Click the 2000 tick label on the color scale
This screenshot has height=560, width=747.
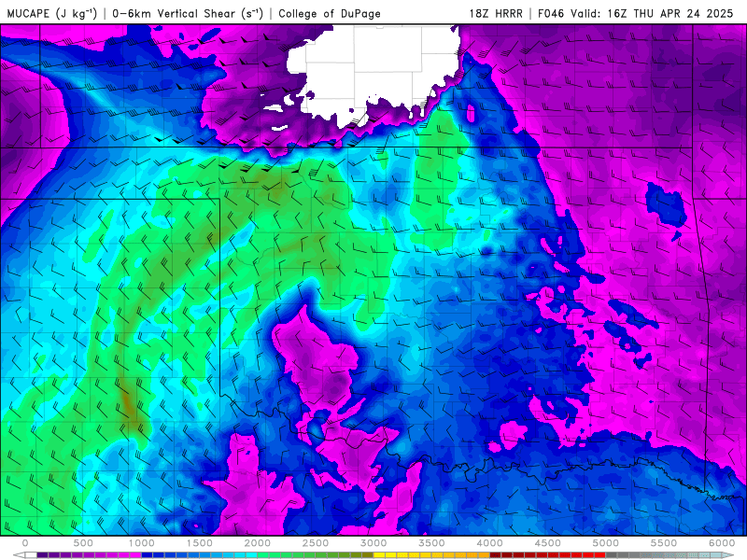(x=258, y=543)
